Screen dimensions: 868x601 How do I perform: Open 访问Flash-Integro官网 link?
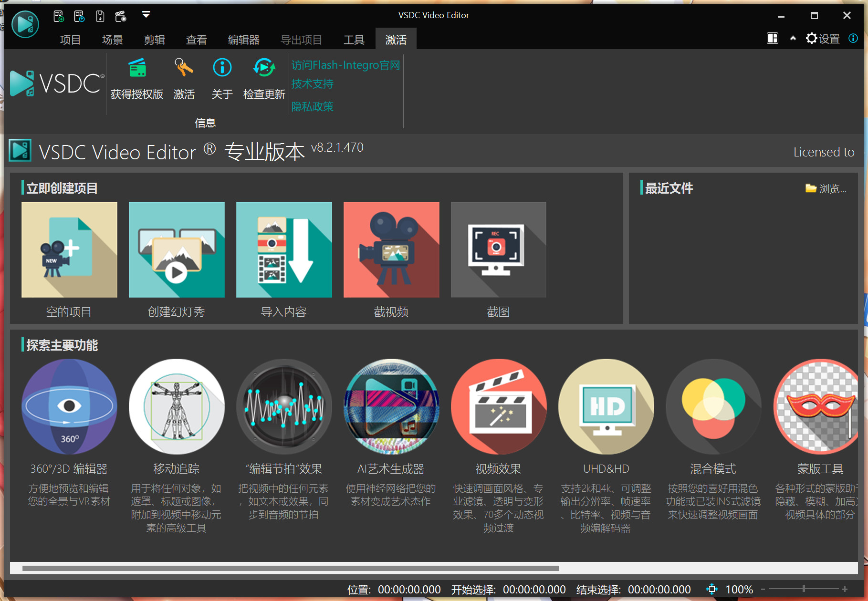[x=345, y=65]
